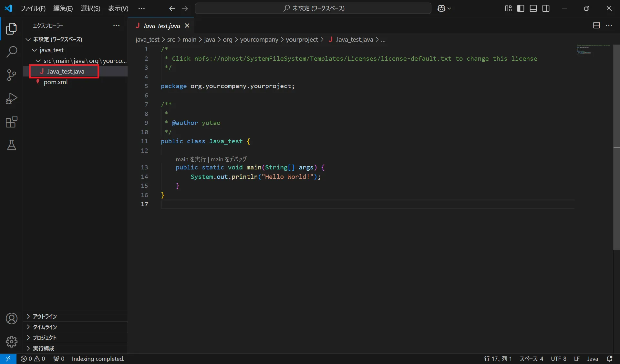This screenshot has width=620, height=364.
Task: Toggle the secondary side bar visibility
Action: [546, 8]
